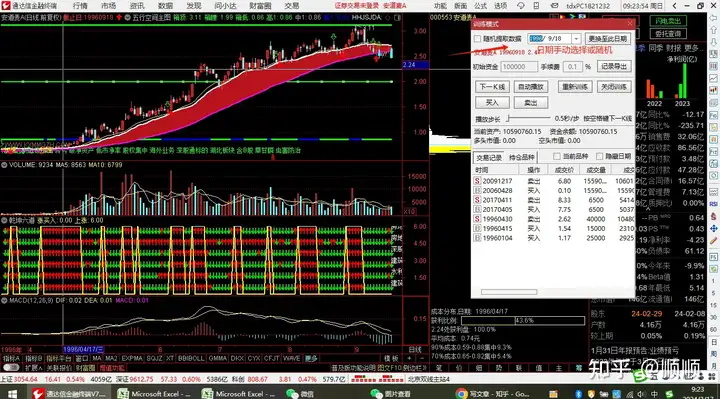Click the 买入 button
Image resolution: width=720 pixels, height=399 pixels.
pyautogui.click(x=492, y=102)
